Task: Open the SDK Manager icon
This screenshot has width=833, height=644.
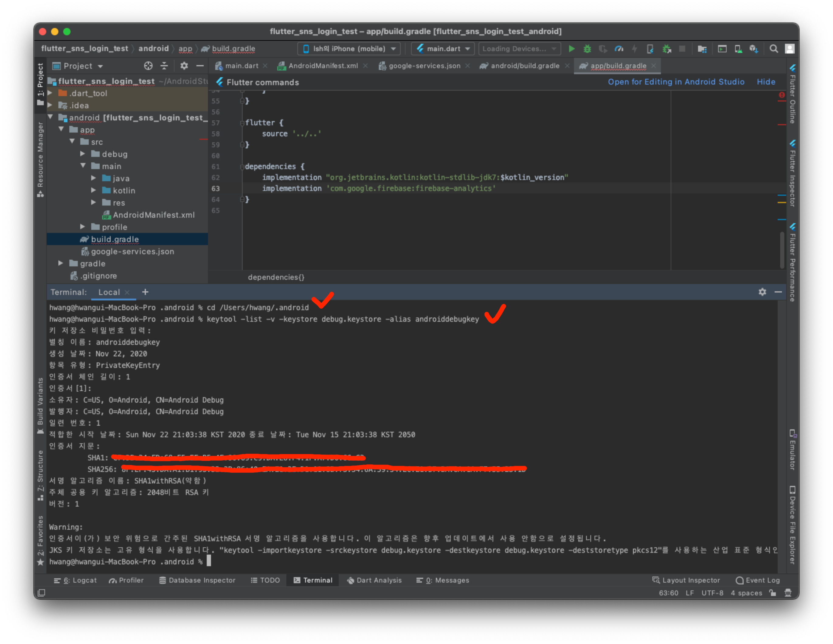Action: [754, 49]
